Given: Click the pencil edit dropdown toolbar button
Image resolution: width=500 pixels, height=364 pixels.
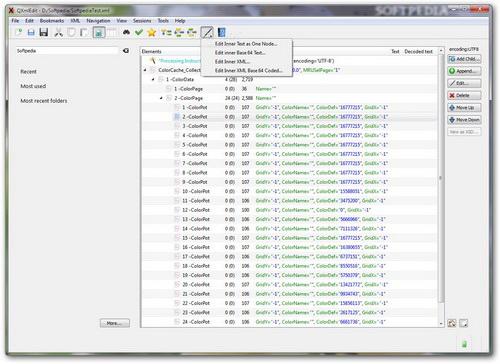Looking at the screenshot, I should click(x=207, y=32).
